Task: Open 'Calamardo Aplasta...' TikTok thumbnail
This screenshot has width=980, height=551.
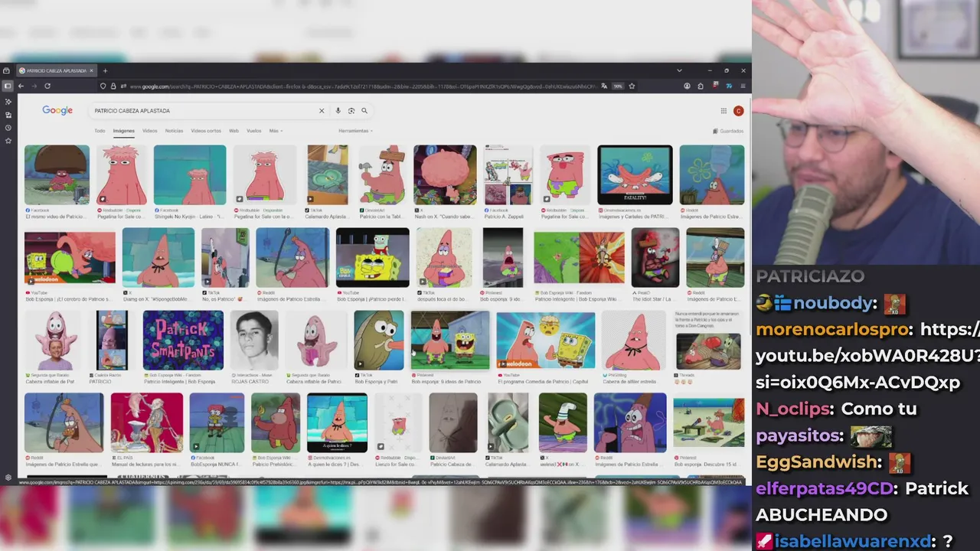Action: point(327,175)
